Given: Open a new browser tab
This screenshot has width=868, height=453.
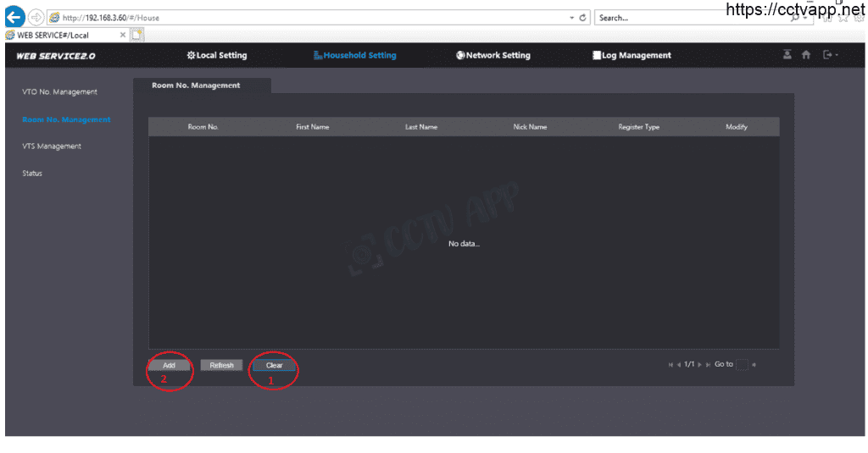Looking at the screenshot, I should (136, 35).
